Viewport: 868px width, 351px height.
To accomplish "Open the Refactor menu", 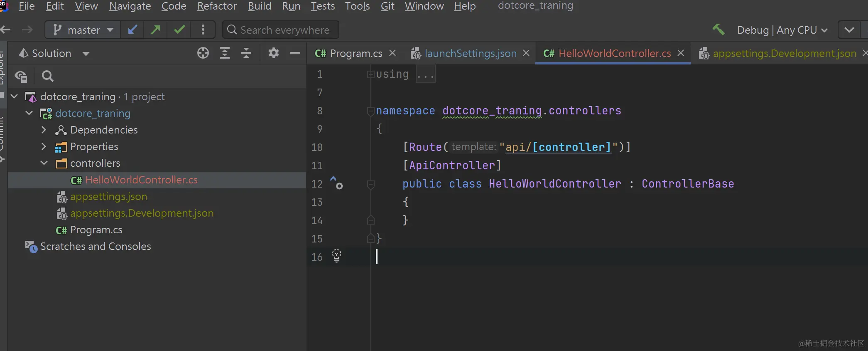I will (x=217, y=6).
